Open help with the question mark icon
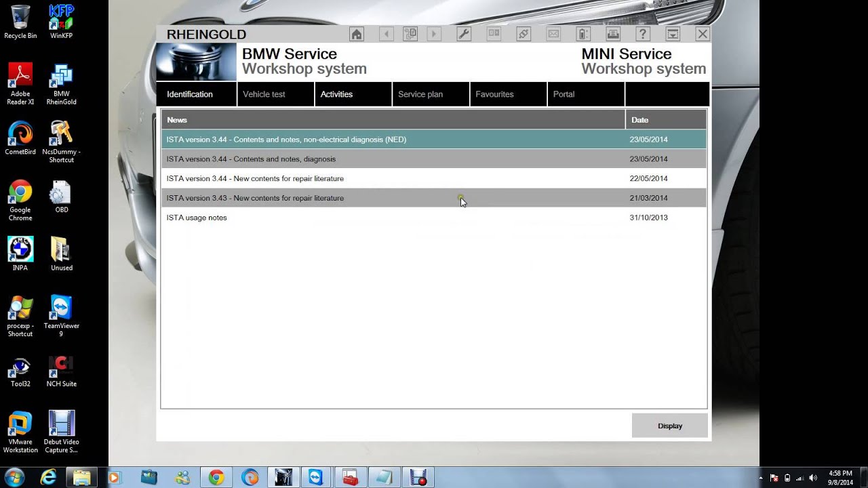 tap(643, 34)
